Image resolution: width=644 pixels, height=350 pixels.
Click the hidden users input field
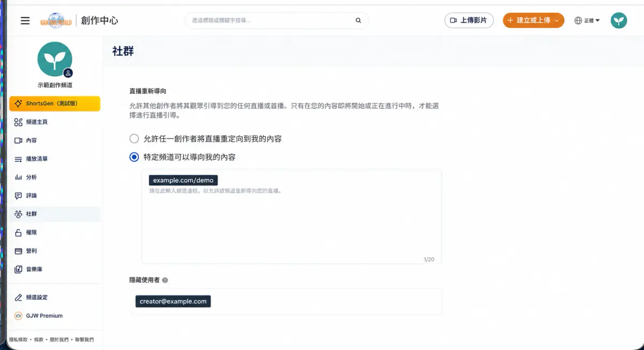pyautogui.click(x=286, y=302)
